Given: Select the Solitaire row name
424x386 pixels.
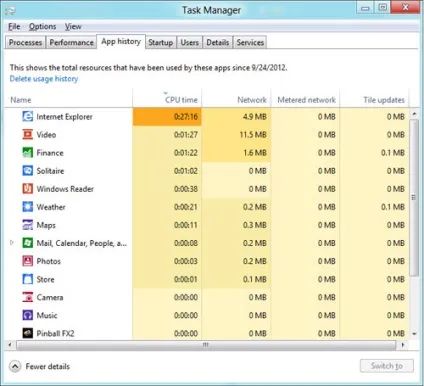Looking at the screenshot, I should (x=50, y=171).
